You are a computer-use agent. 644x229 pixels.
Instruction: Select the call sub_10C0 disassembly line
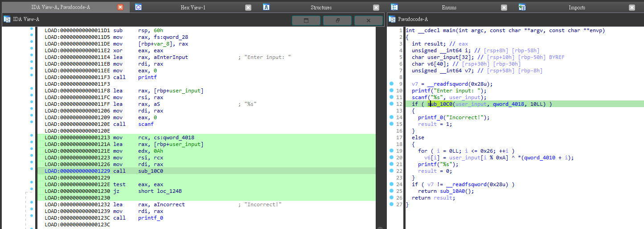pyautogui.click(x=206, y=171)
